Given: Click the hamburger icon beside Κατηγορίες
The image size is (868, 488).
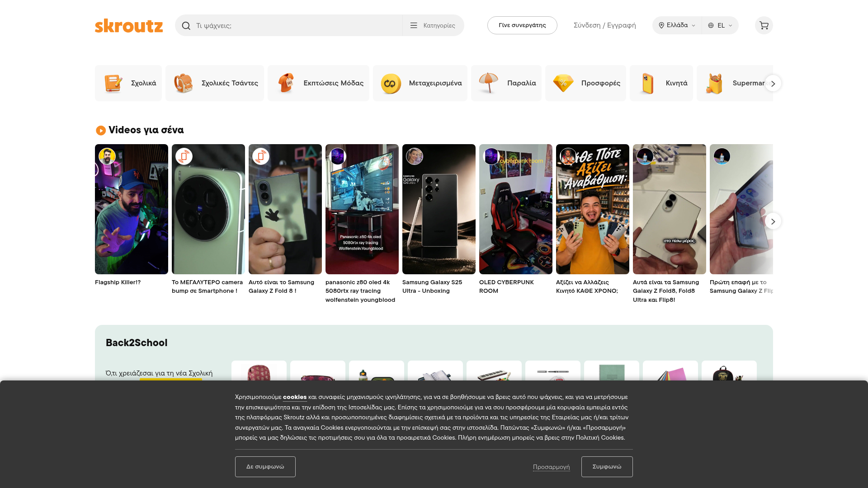Looking at the screenshot, I should pos(414,26).
